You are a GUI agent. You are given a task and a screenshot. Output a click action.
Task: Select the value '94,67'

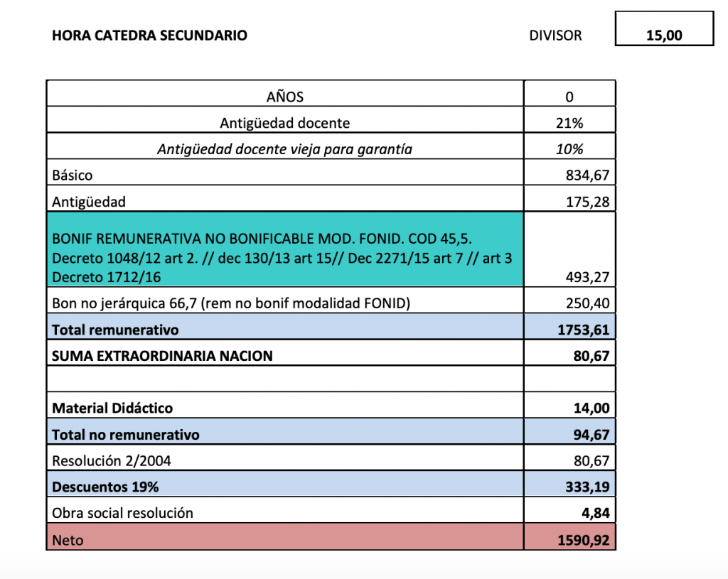pyautogui.click(x=591, y=435)
